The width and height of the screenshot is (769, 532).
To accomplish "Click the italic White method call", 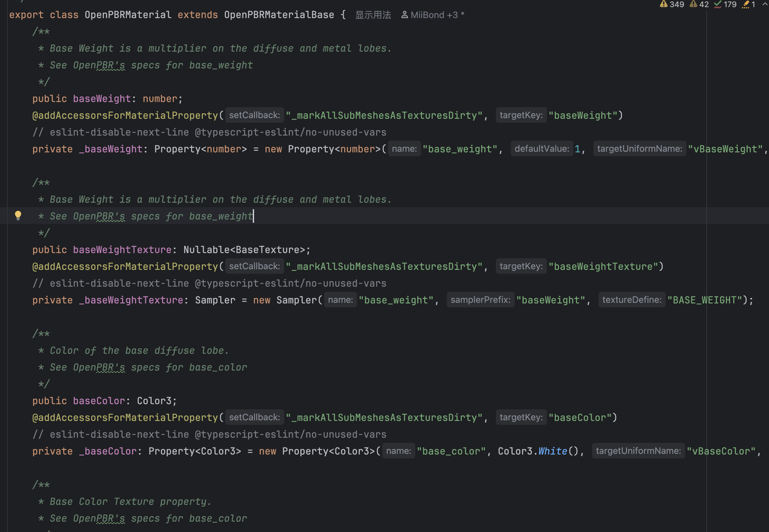I will [552, 451].
